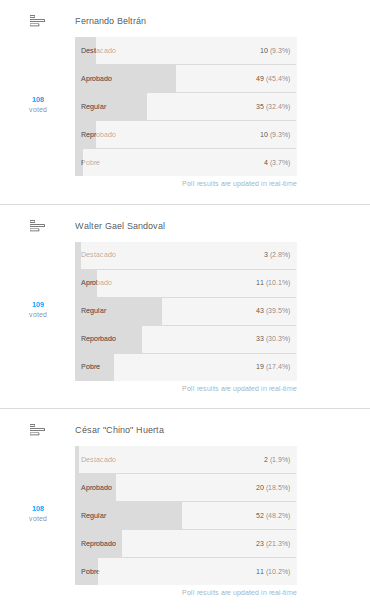Pick Aprobado option with 20 votes
Screen dimensions: 370x613
pos(186,488)
